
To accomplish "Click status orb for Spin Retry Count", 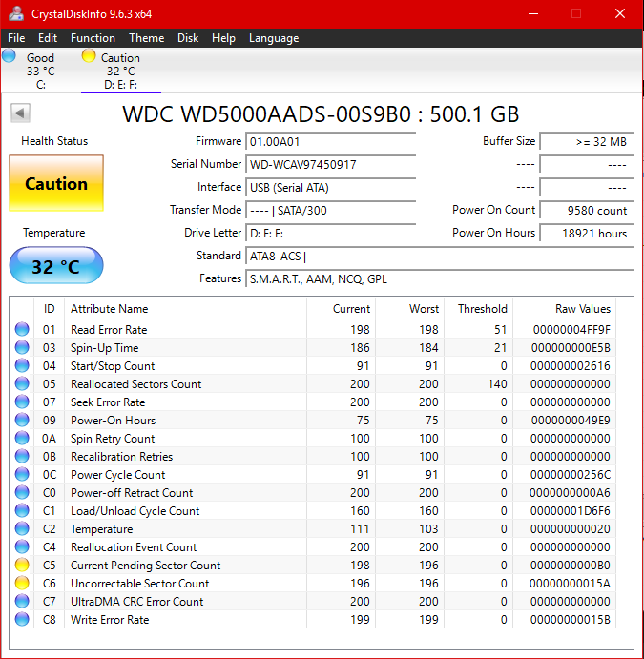I will (x=22, y=438).
